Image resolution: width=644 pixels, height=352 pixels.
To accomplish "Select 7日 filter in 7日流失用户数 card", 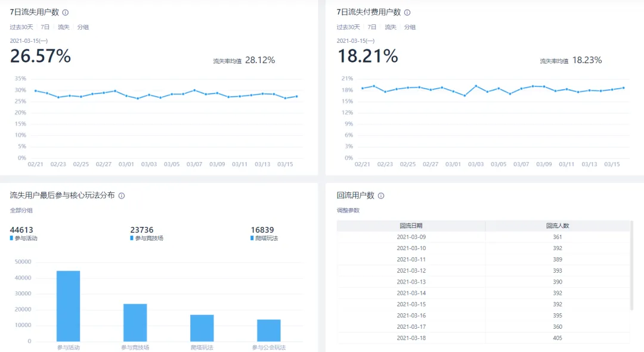I will [x=45, y=27].
